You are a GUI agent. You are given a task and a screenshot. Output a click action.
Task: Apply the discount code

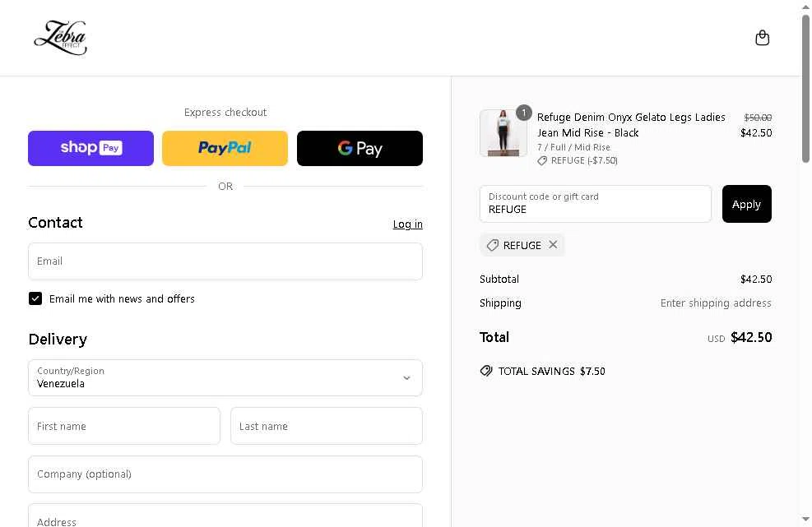[x=746, y=204]
